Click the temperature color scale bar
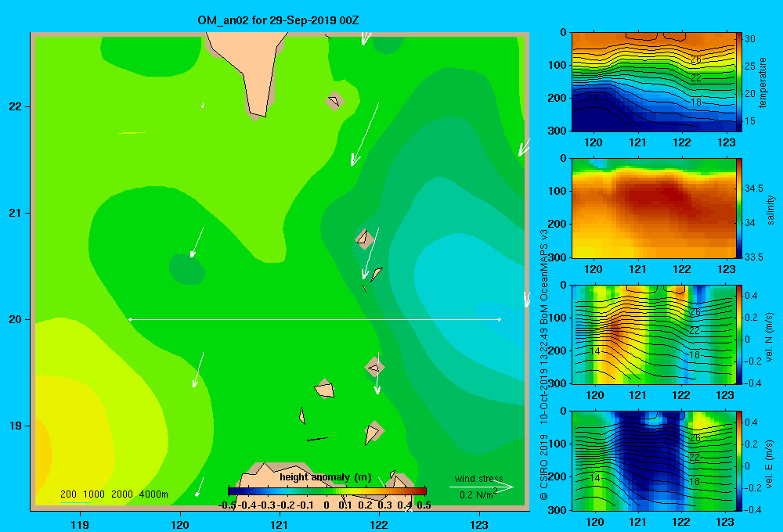The height and width of the screenshot is (532, 783). tap(739, 82)
